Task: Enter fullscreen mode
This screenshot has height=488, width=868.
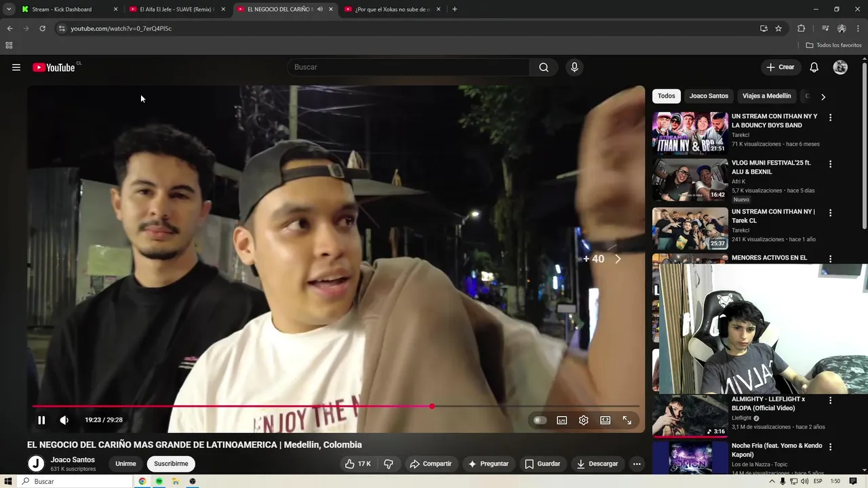Action: 627,420
